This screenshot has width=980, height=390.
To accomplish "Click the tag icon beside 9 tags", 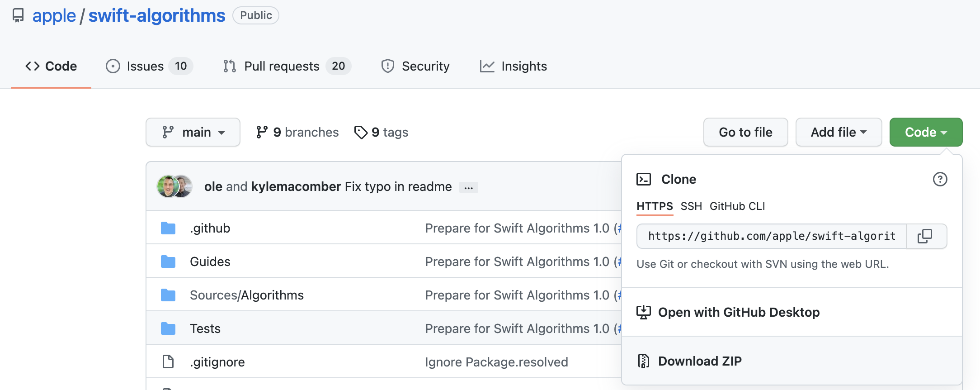I will click(x=361, y=132).
